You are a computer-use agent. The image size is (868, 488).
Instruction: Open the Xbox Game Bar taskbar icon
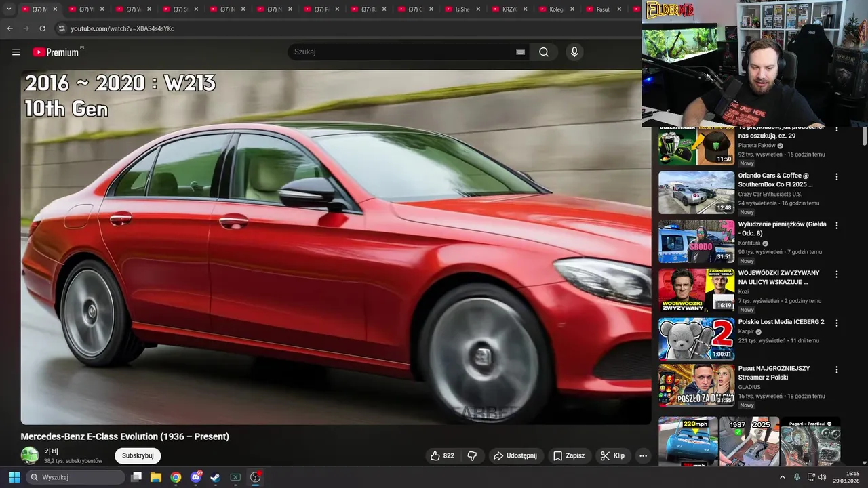coord(235,477)
